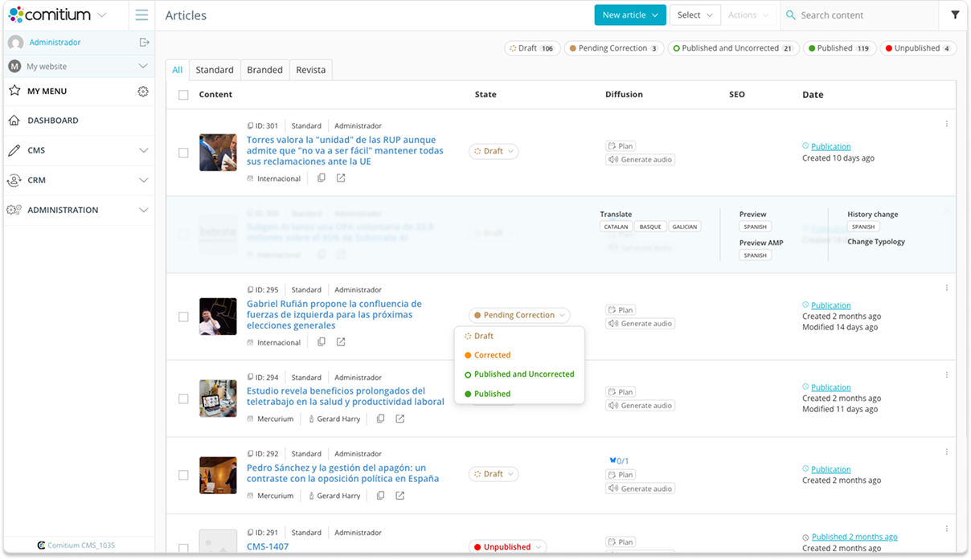This screenshot has width=971, height=560.
Task: Click the CRM section icon
Action: pyautogui.click(x=14, y=180)
